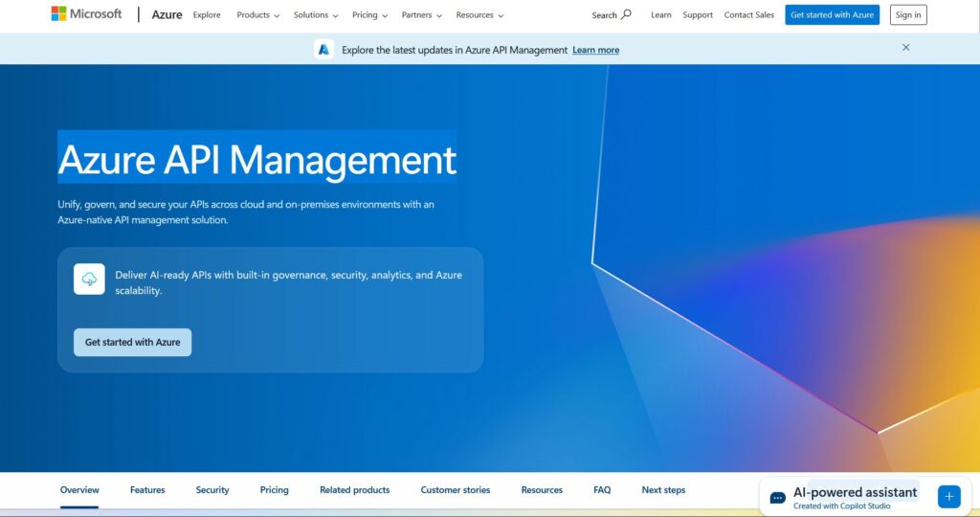This screenshot has height=517, width=980.
Task: Click the cloud icon in hero card
Action: [x=89, y=279]
